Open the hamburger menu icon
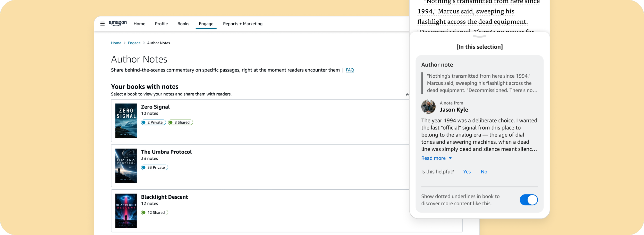Viewport: 644px width, 235px height. pos(102,24)
